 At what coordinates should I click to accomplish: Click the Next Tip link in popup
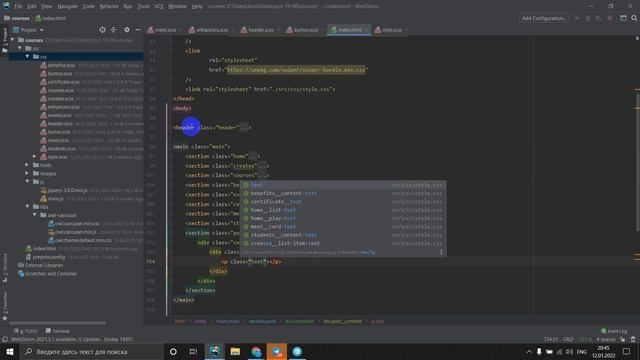tap(367, 252)
